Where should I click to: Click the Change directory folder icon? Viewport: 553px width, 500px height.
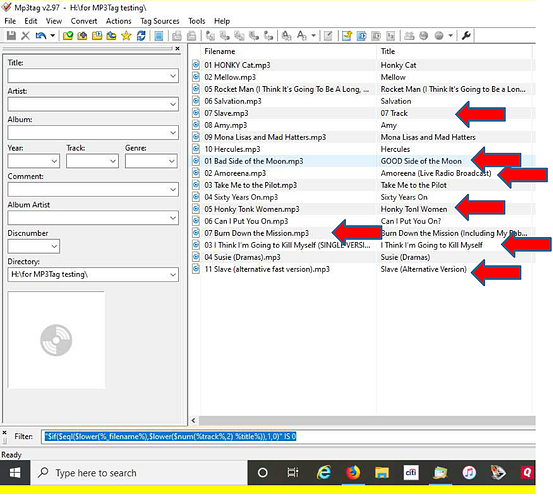[68, 36]
